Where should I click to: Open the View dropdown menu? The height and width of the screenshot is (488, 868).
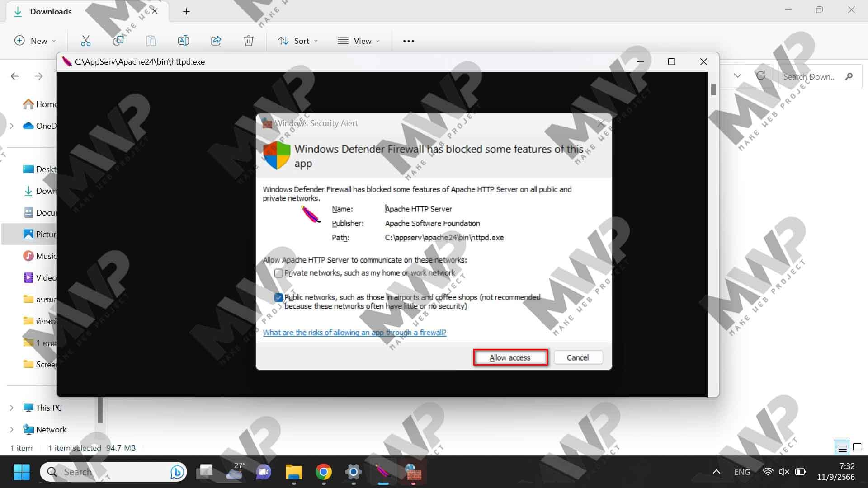359,41
